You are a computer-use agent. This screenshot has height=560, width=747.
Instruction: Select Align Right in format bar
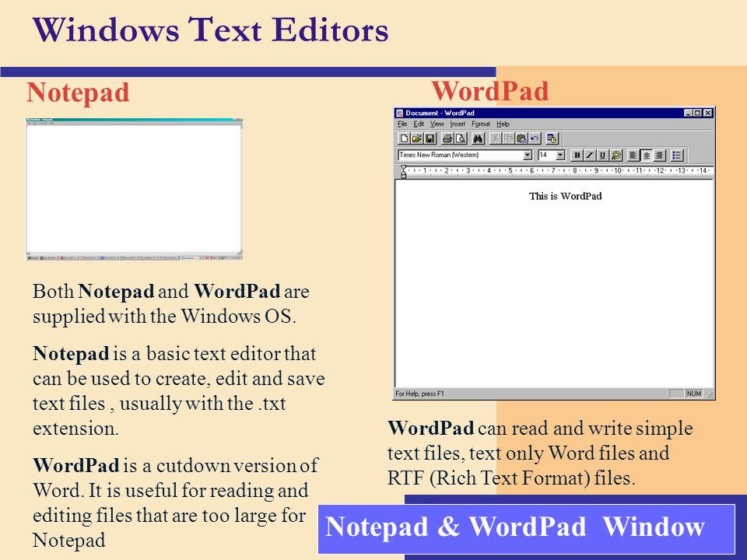click(x=659, y=156)
